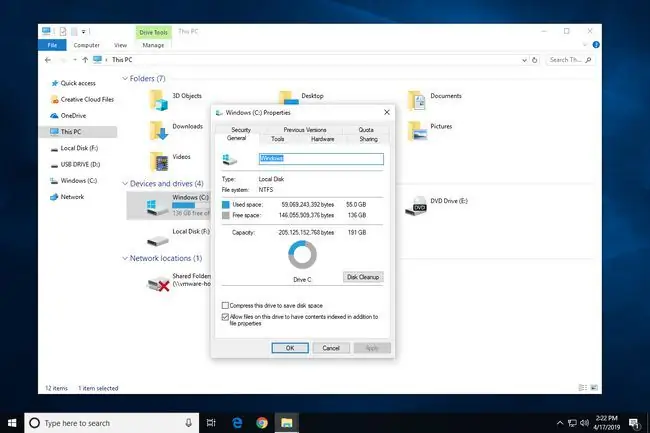The height and width of the screenshot is (433, 650).
Task: Expand the ribbon with the chevron
Action: pos(585,45)
